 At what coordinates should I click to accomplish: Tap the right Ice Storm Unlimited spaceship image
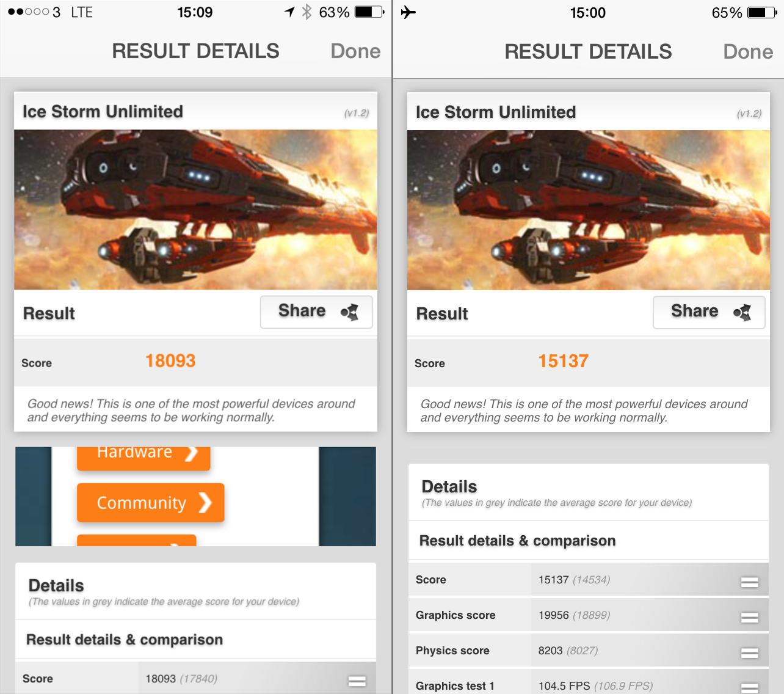[x=589, y=210]
